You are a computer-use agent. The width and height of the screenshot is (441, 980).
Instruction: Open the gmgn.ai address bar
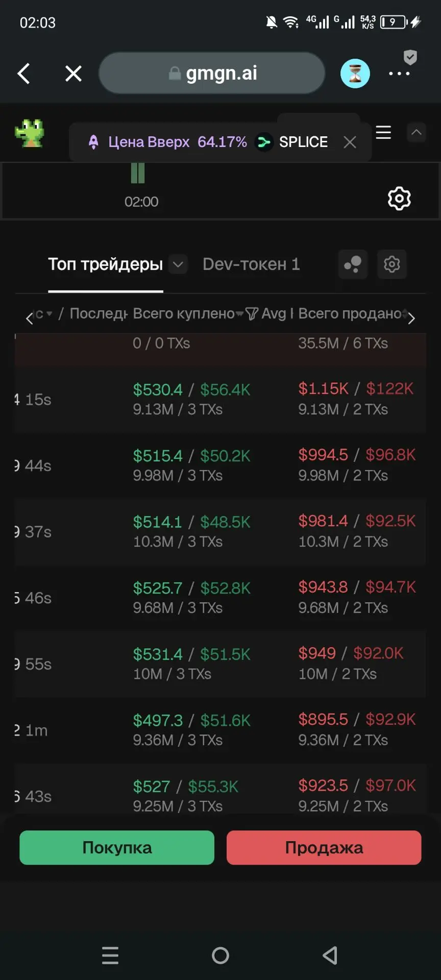point(212,73)
